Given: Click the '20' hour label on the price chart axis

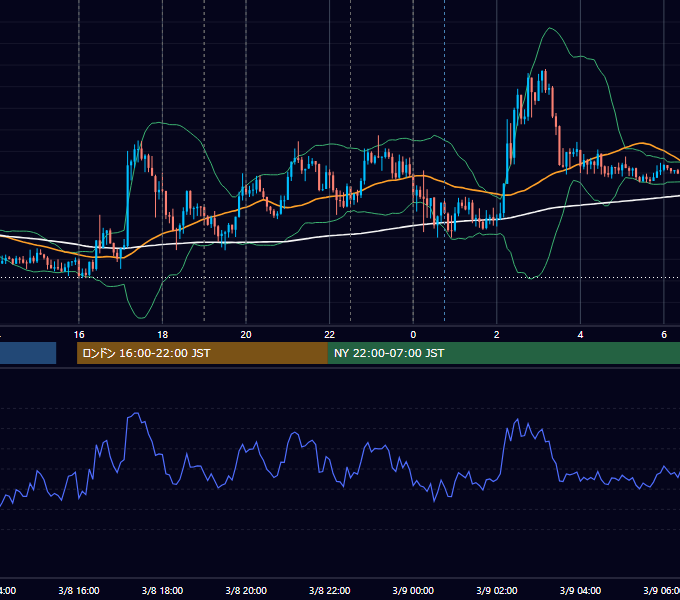Looking at the screenshot, I should [x=246, y=335].
